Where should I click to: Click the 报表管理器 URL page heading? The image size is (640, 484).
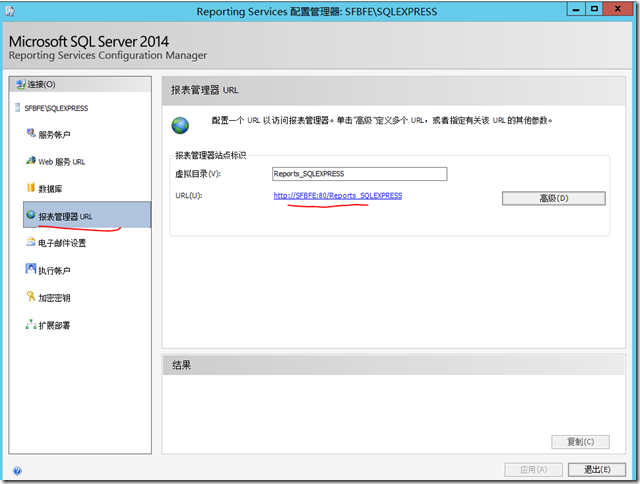tap(204, 90)
